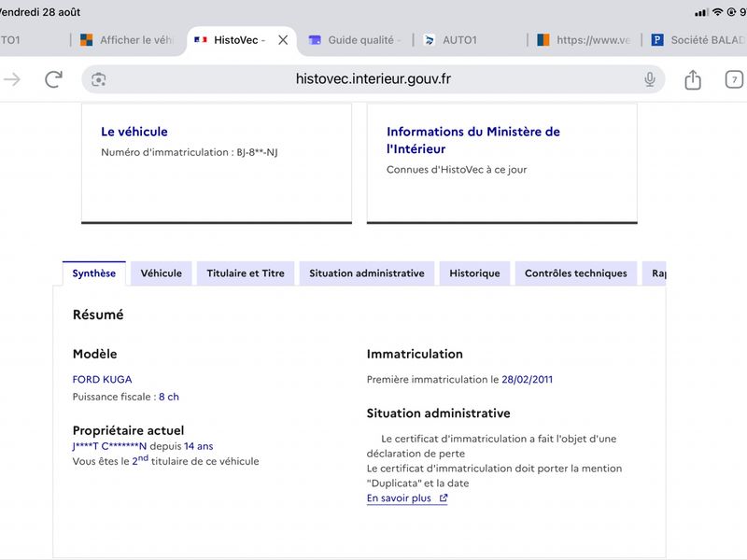Open the Véhicule tab

coord(161,273)
